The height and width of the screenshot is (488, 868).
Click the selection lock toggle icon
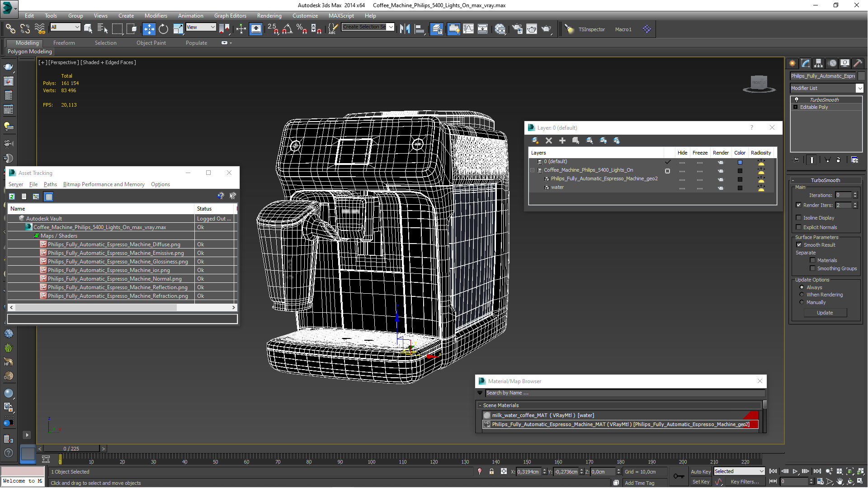pos(491,471)
